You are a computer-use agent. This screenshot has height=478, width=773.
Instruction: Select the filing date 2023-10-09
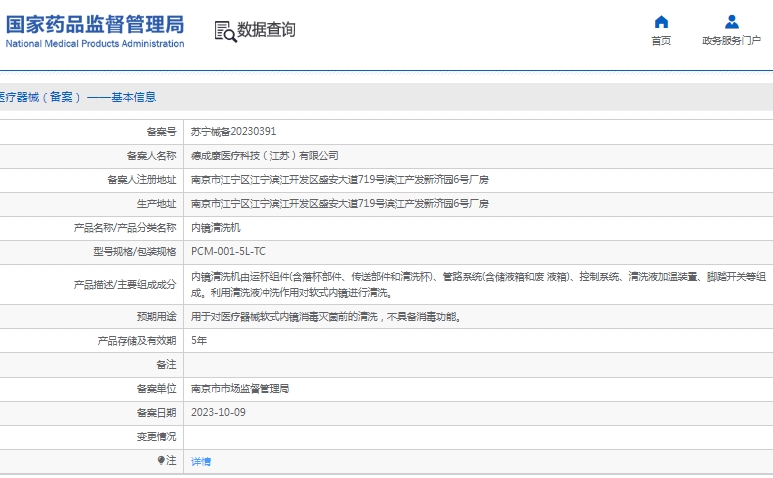218,412
